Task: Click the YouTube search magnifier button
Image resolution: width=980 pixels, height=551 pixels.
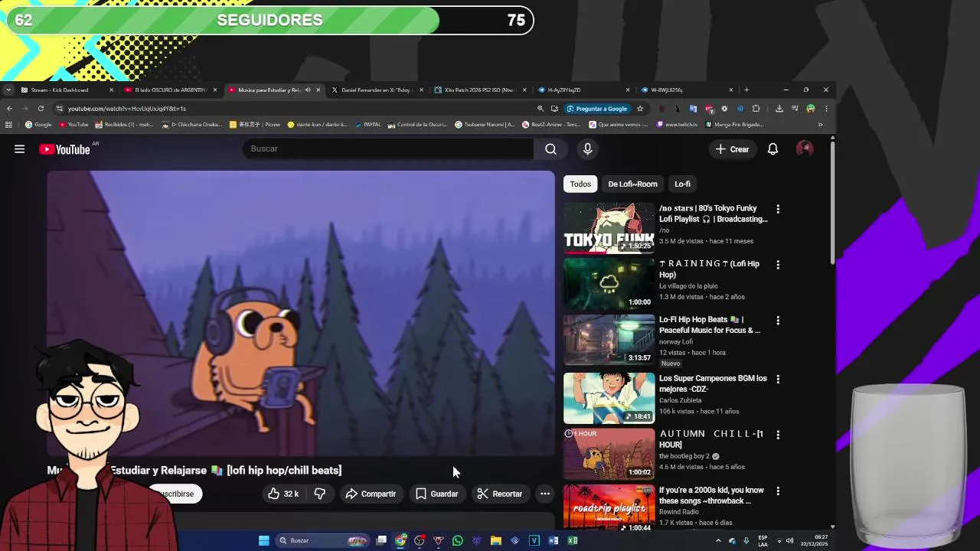Action: tap(550, 148)
